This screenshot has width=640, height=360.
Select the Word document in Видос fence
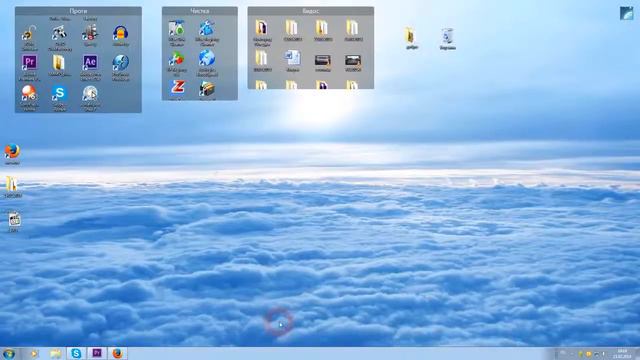[292, 58]
